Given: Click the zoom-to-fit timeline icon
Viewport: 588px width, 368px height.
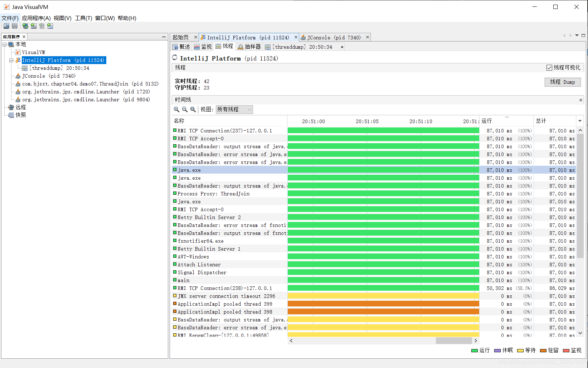Looking at the screenshot, I should click(x=193, y=109).
